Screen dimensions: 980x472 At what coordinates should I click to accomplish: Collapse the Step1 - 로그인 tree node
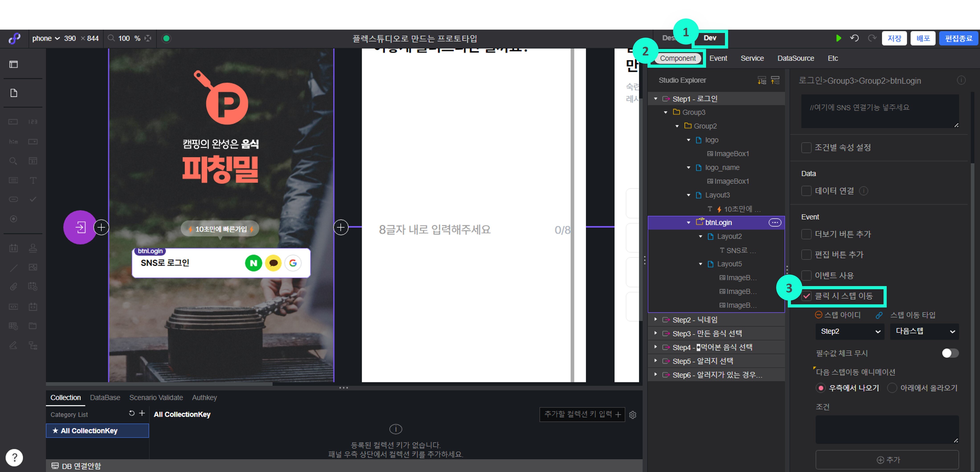tap(655, 99)
